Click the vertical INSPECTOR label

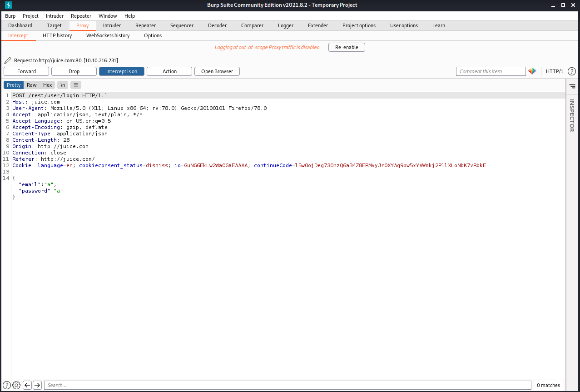click(x=572, y=115)
